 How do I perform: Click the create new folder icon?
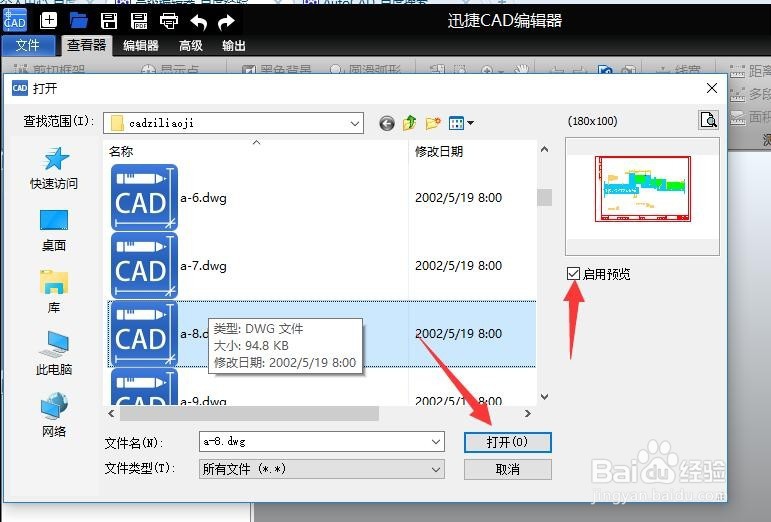[x=433, y=123]
